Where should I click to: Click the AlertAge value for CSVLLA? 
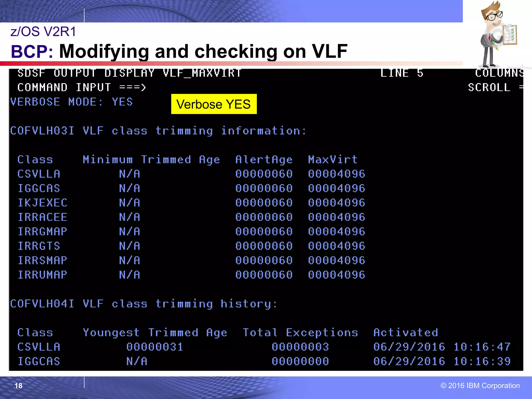click(x=264, y=174)
